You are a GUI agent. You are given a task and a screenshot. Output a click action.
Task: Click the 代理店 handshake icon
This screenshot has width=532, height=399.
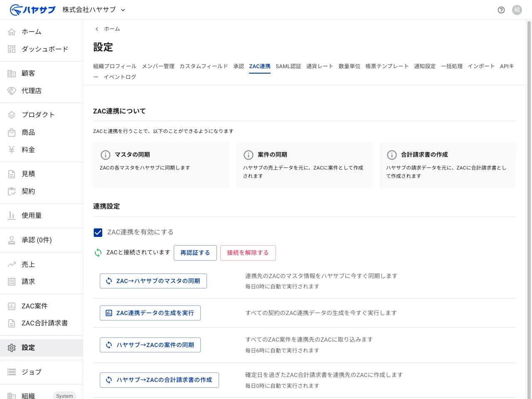12,91
